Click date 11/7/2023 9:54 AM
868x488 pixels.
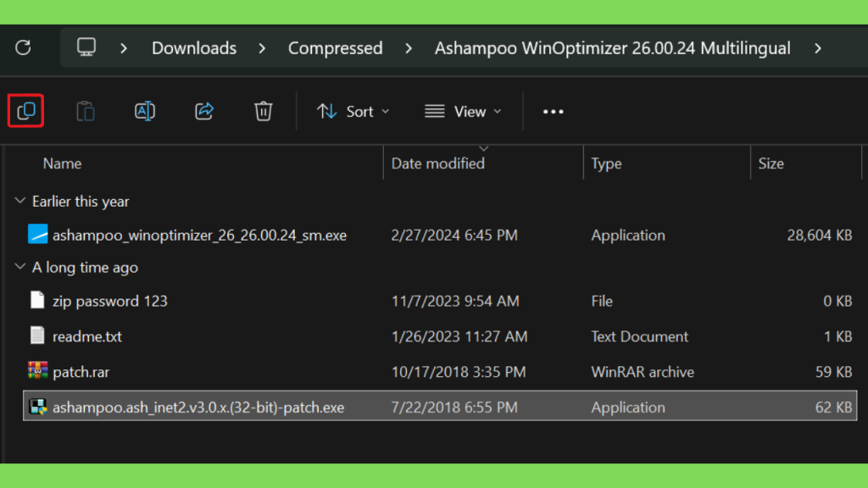455,301
